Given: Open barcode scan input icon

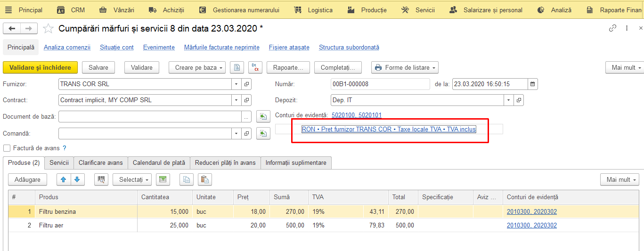Looking at the screenshot, I should (x=101, y=179).
